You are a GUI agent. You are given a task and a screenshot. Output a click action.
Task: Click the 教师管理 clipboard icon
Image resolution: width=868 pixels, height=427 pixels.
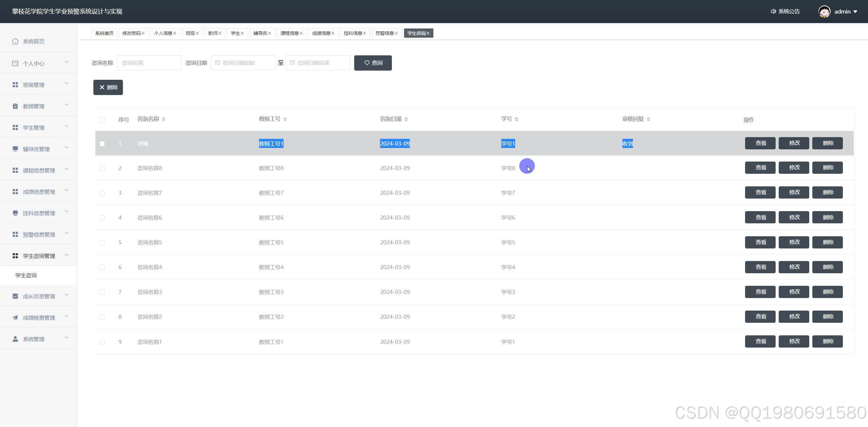[15, 106]
